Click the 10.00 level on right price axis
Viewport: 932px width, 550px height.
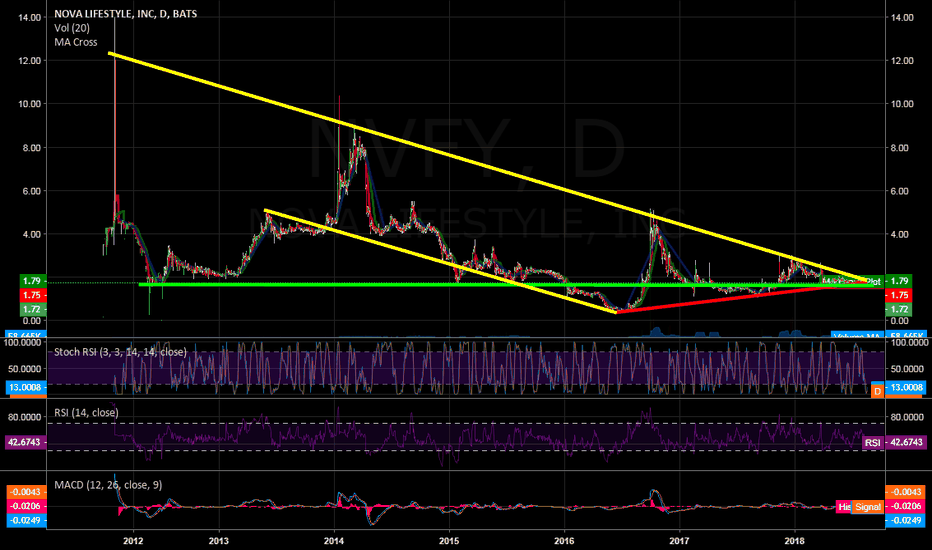click(902, 104)
